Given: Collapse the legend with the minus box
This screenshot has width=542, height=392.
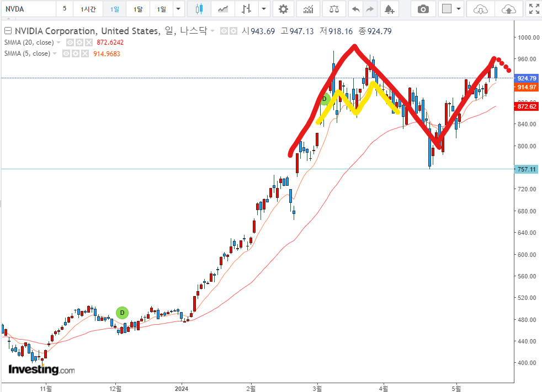Looking at the screenshot, I should pyautogui.click(x=8, y=31).
